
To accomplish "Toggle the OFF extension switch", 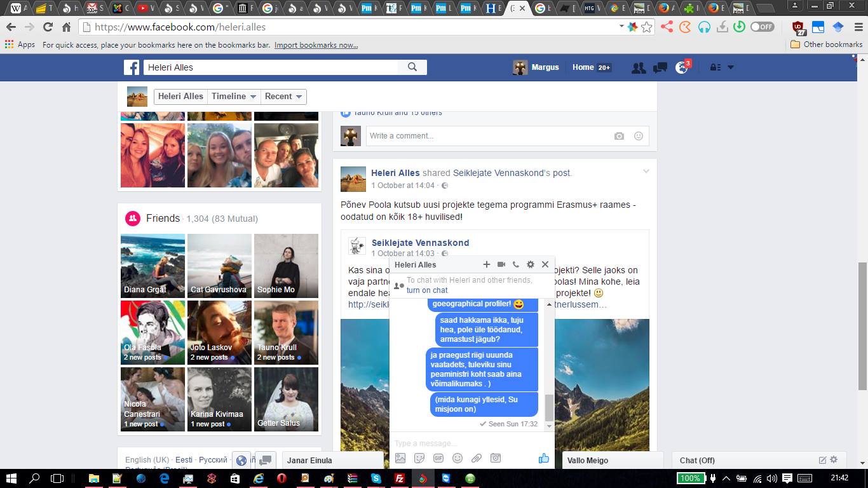I will tap(763, 27).
